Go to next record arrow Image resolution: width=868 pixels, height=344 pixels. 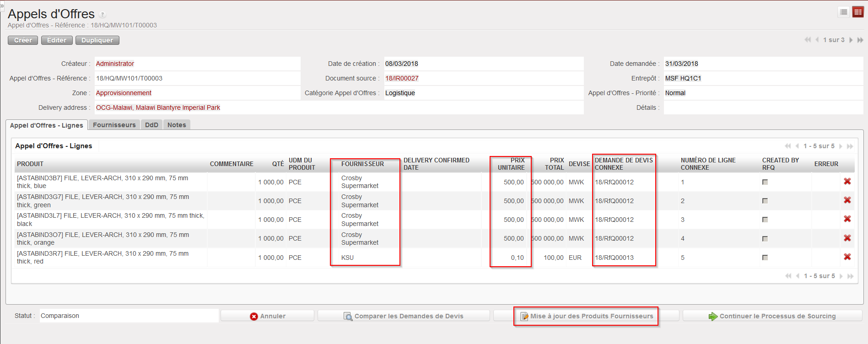851,40
